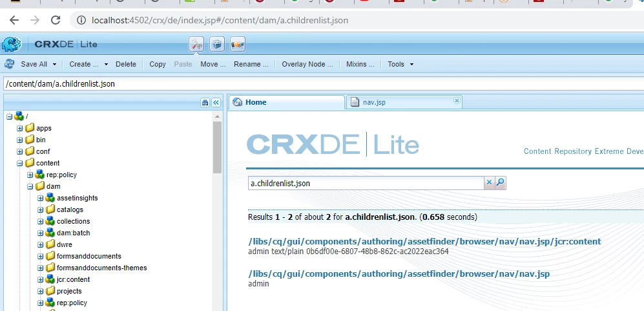Click Mixins in the toolbar
This screenshot has height=311, width=644.
pyautogui.click(x=360, y=64)
